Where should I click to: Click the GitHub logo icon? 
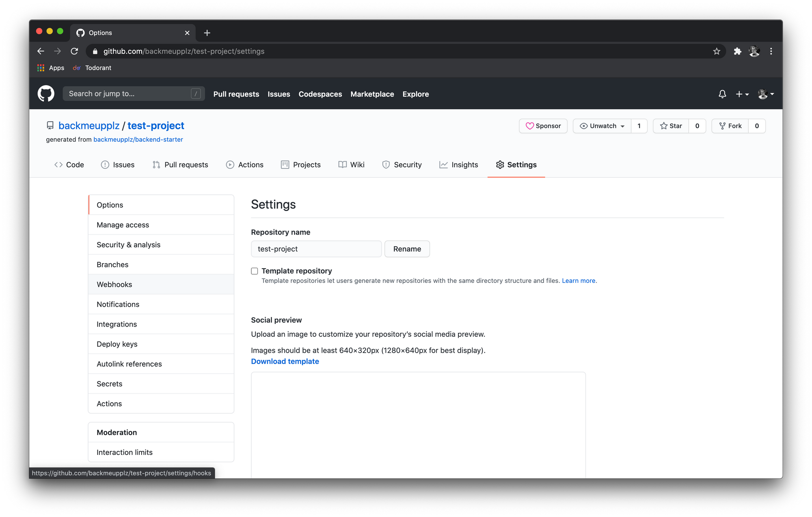point(47,93)
